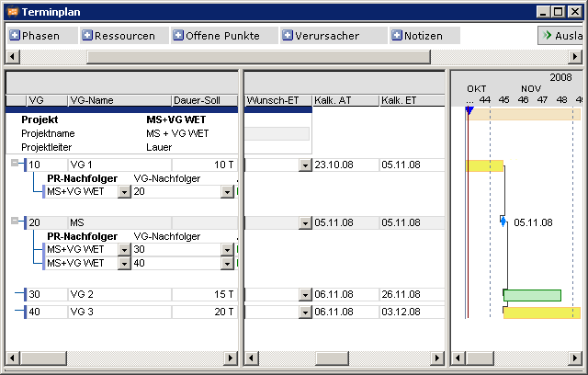
Task: Open PR-Nachfolger dropdown beside successor 20
Action: [124, 192]
